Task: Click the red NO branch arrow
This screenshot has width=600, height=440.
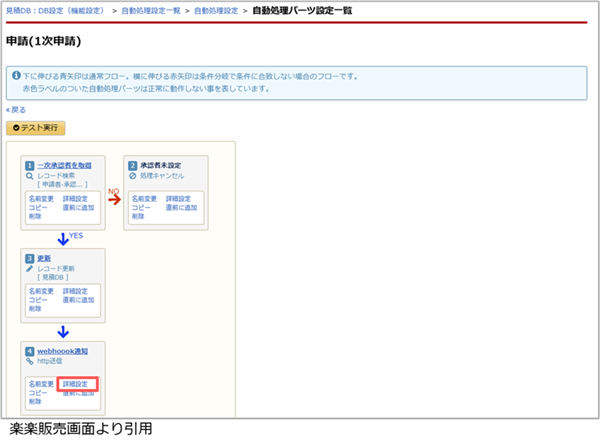Action: tap(113, 197)
